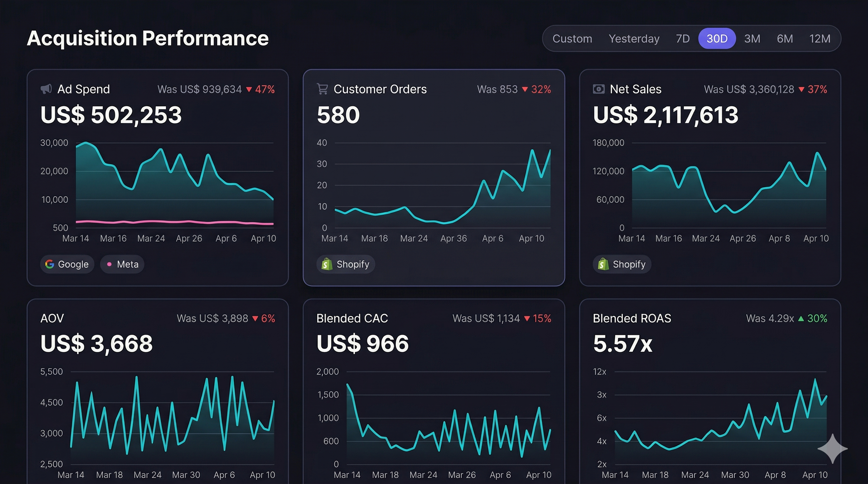Click the AOV card title

(52, 318)
